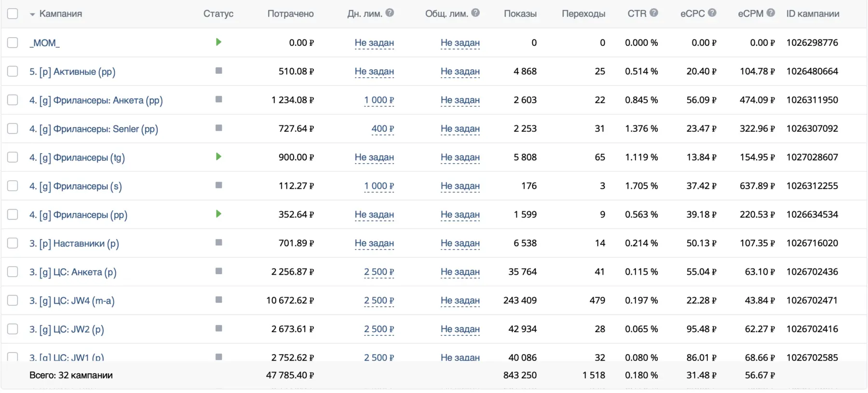
Task: Click the sort arrow beside Кампания header
Action: (x=32, y=14)
